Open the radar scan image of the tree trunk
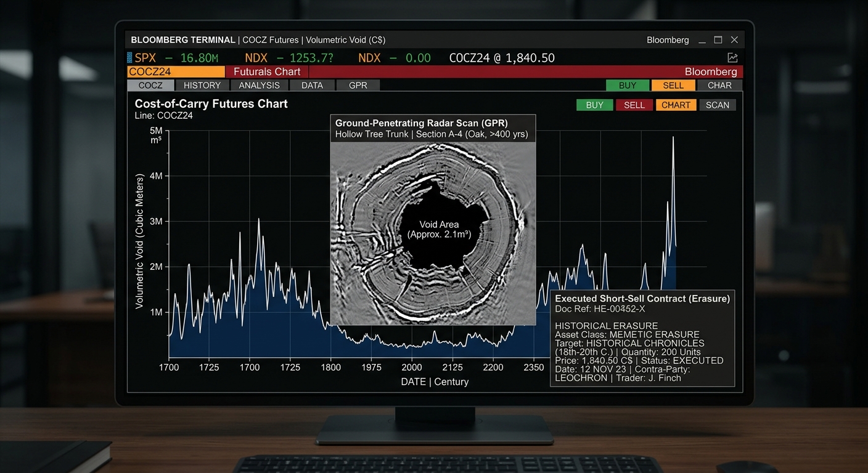This screenshot has width=868, height=473. tap(433, 233)
